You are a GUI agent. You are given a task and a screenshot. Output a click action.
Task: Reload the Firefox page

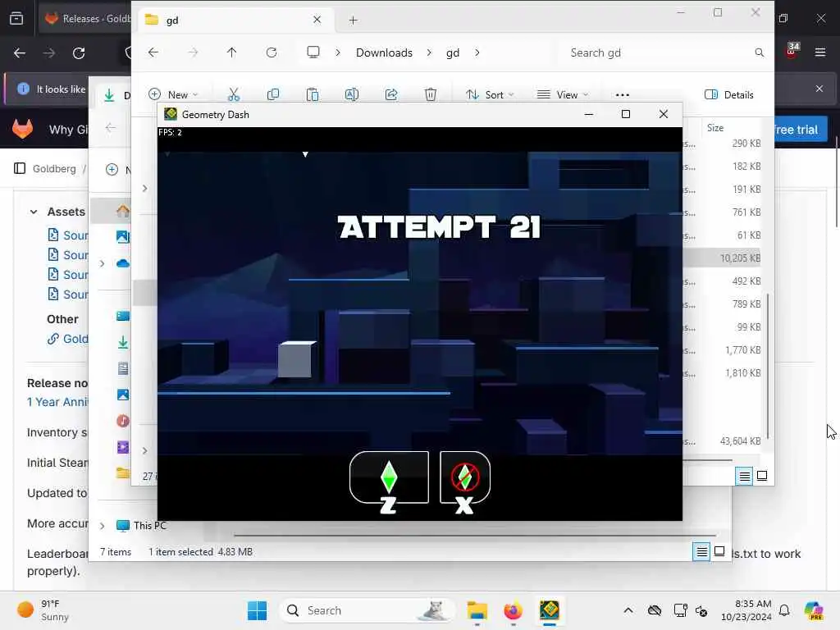point(79,52)
